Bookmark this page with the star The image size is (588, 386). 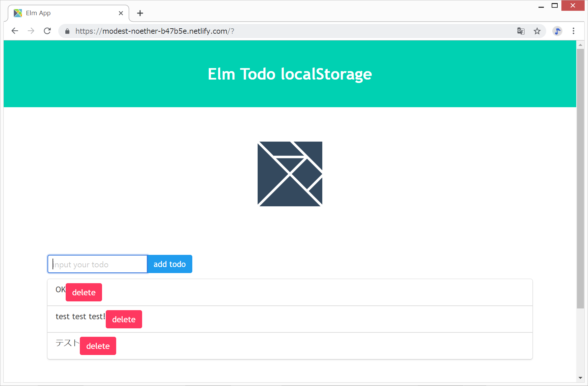[537, 31]
